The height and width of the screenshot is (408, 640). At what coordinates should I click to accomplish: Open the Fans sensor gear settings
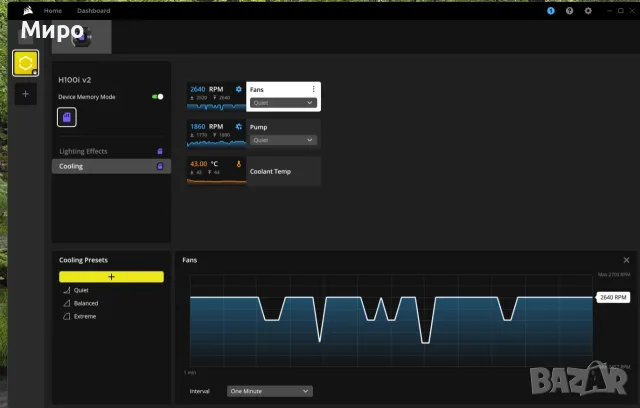point(238,89)
